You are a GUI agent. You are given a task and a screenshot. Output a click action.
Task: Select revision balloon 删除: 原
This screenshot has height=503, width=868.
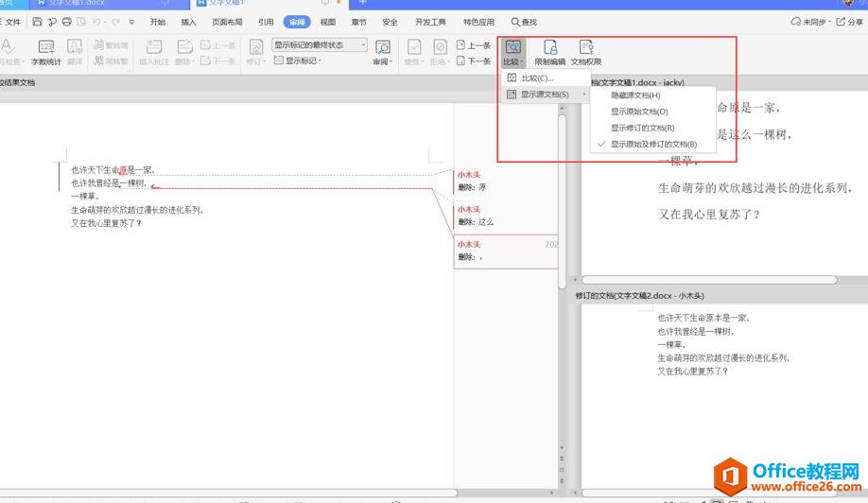pos(506,182)
